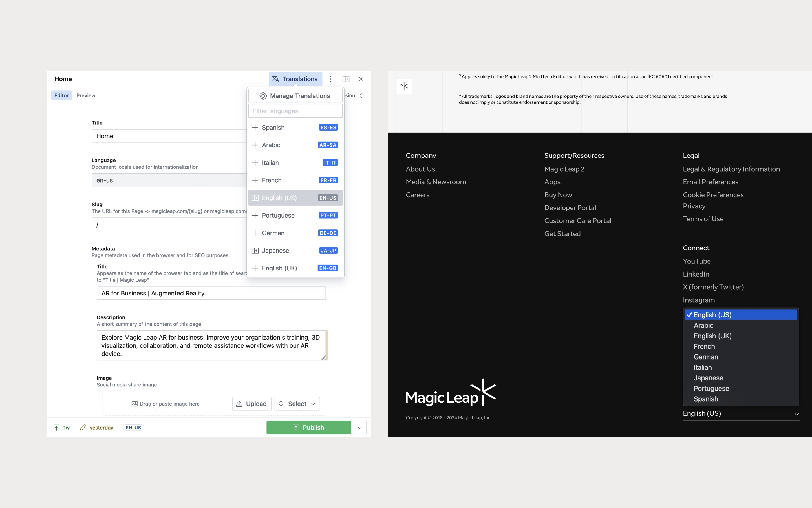
Task: Click the footer English (US) language selector
Action: [x=741, y=413]
